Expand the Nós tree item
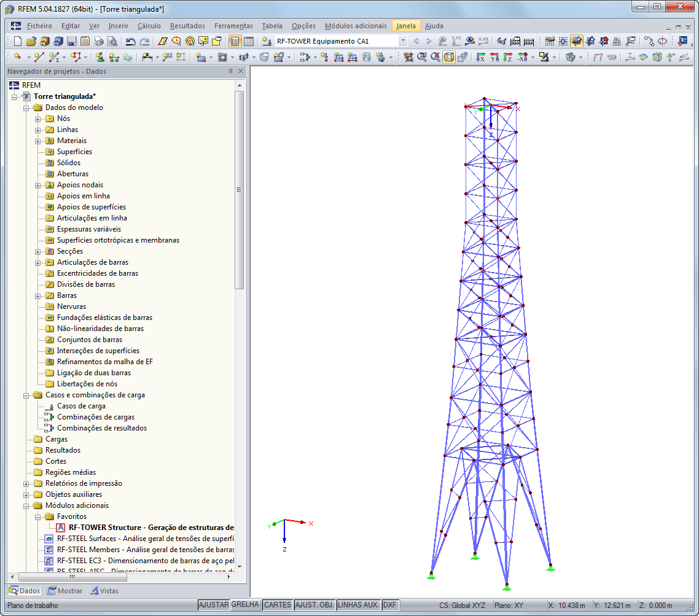699x616 pixels. click(x=38, y=119)
